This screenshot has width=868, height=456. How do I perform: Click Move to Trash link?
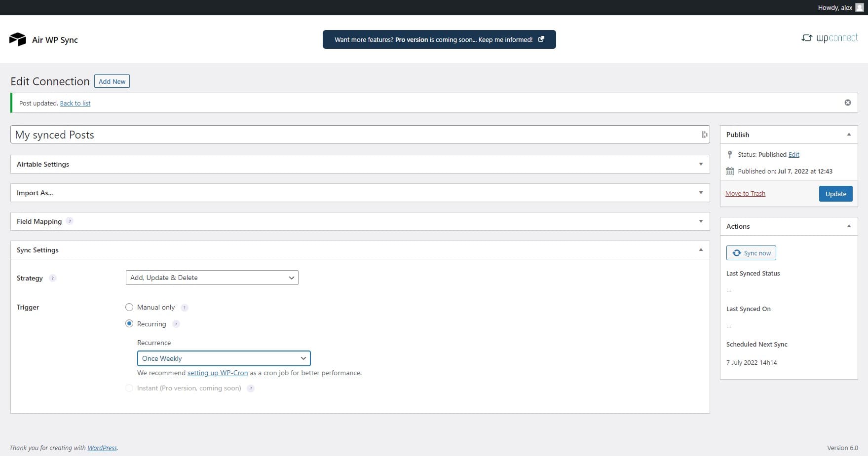[745, 194]
